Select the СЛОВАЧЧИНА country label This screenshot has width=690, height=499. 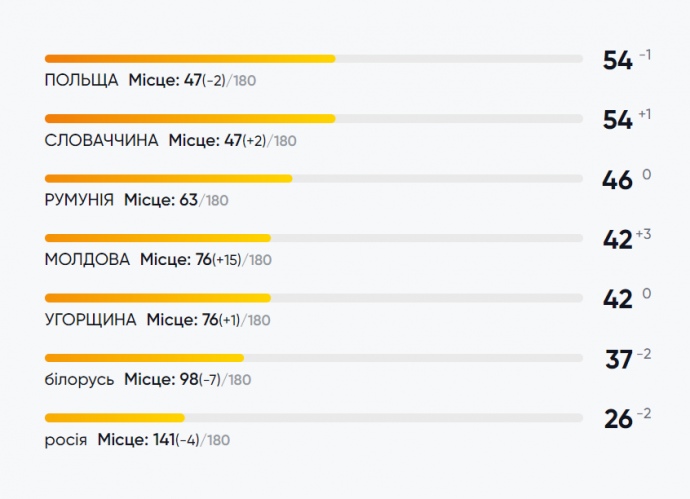pyautogui.click(x=102, y=140)
